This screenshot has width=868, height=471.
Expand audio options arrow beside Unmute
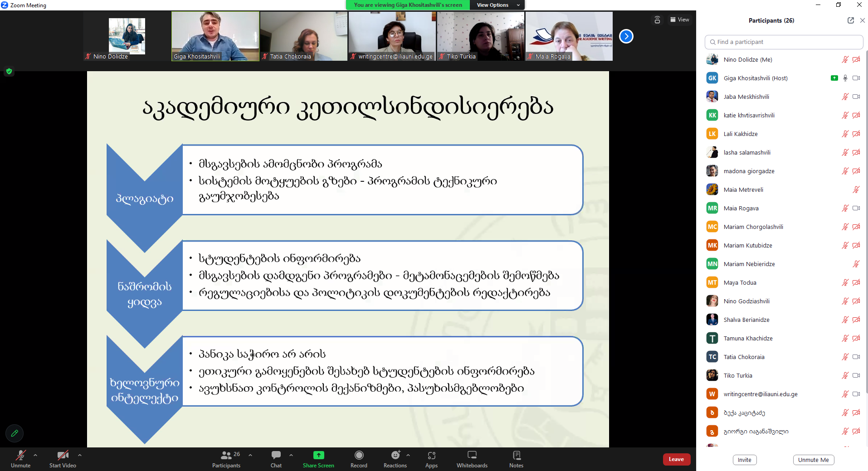[35, 455]
